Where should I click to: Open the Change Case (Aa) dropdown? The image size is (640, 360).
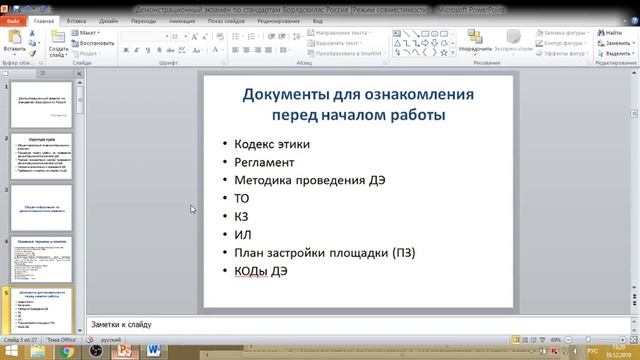(198, 50)
